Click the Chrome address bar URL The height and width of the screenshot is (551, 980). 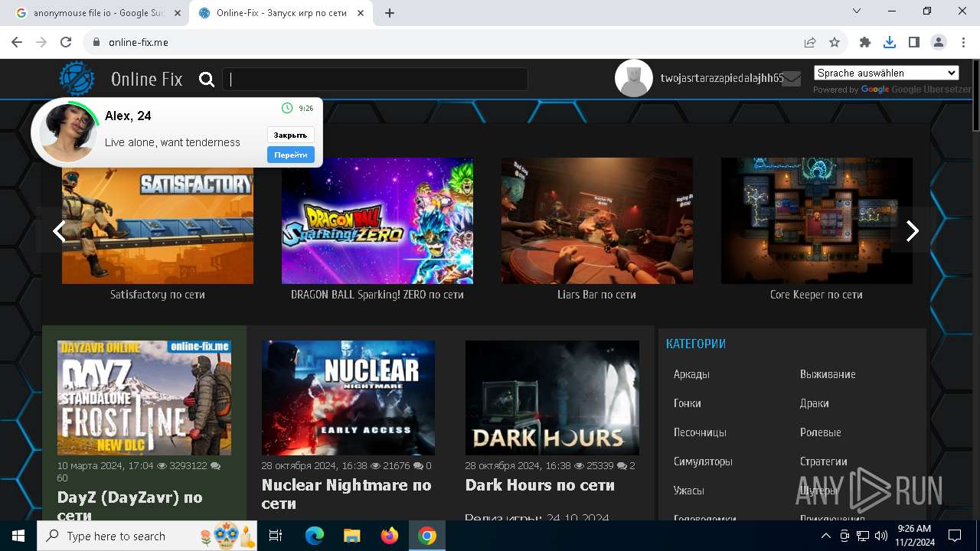(x=139, y=43)
